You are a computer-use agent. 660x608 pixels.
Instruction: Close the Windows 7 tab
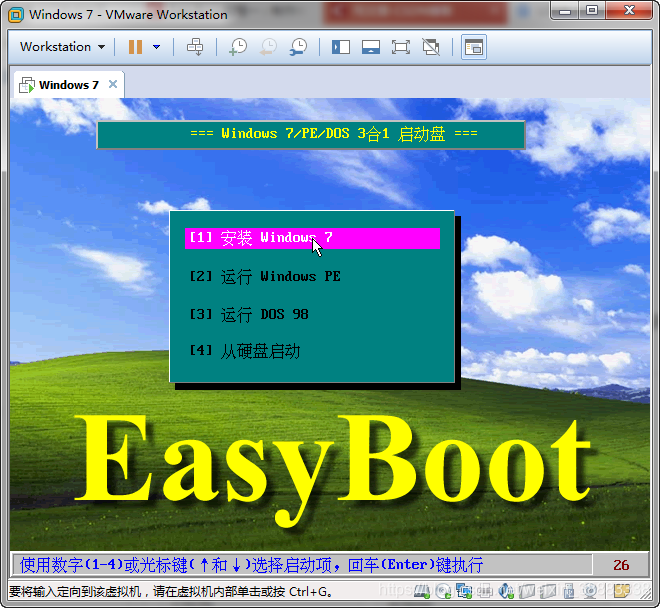click(x=113, y=84)
